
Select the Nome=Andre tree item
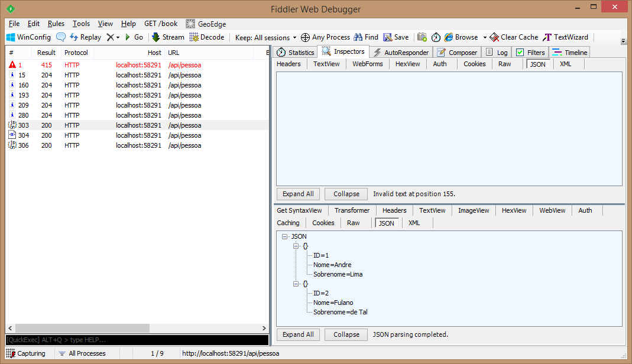point(332,265)
